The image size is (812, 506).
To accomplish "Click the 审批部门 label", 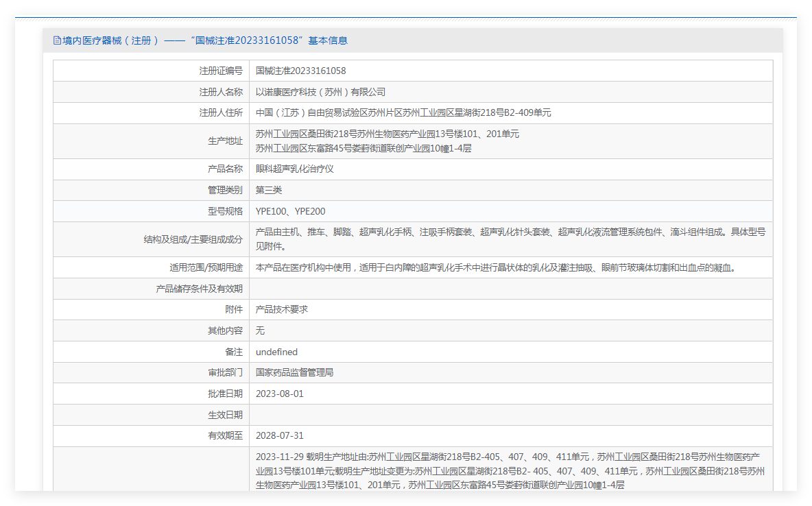I will pos(225,373).
